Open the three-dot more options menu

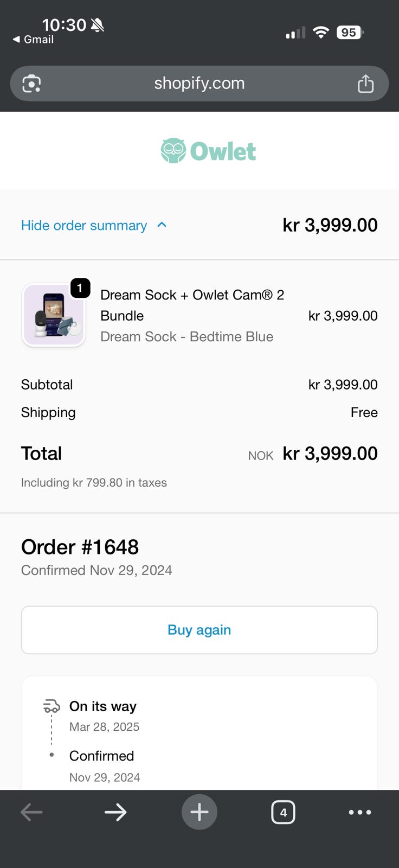pyautogui.click(x=360, y=812)
